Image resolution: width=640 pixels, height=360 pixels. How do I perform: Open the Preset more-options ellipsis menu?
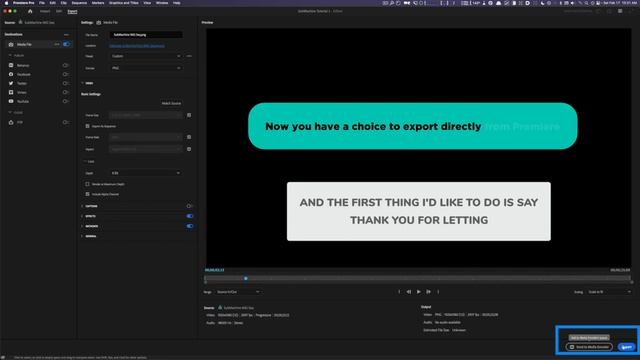click(x=189, y=56)
